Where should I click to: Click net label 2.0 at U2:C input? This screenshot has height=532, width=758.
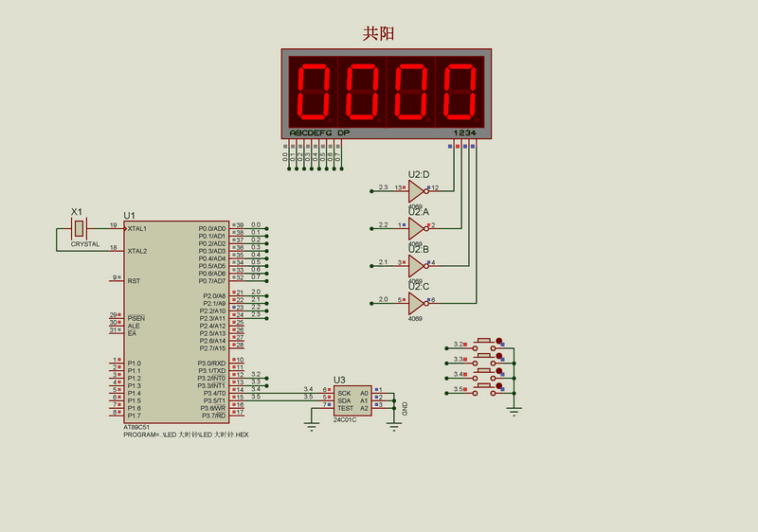point(384,300)
